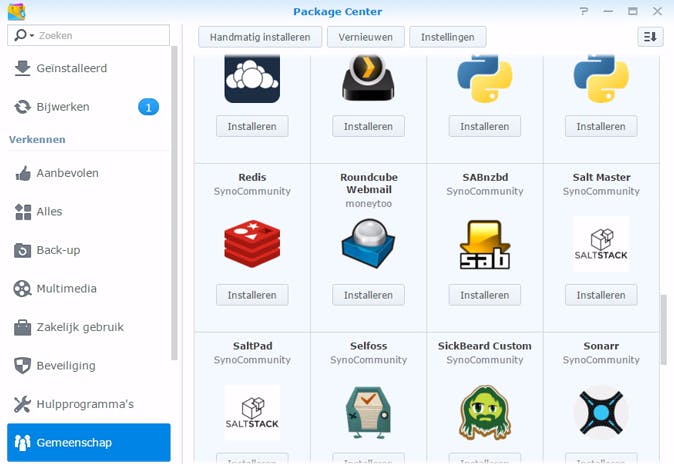The height and width of the screenshot is (464, 674).
Task: Open the Sonarr package title
Action: [601, 346]
